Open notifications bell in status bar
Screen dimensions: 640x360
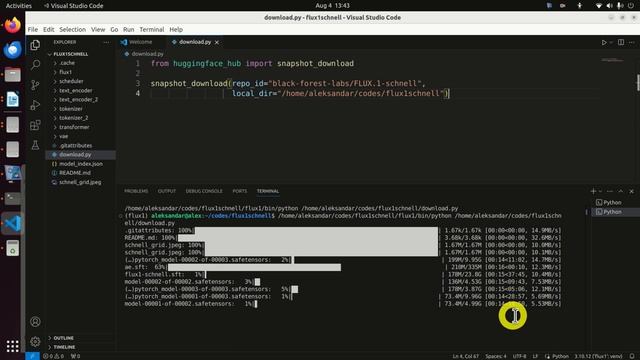pyautogui.click(x=632, y=356)
